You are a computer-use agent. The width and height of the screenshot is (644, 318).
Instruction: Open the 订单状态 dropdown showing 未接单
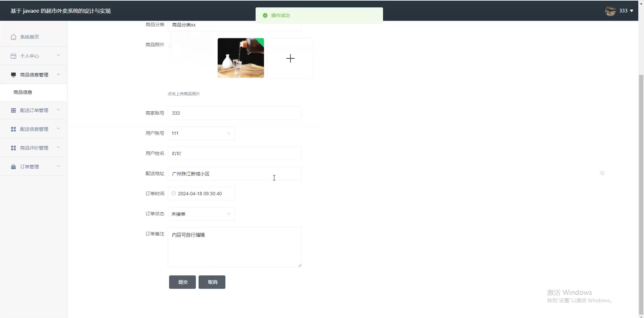point(201,214)
